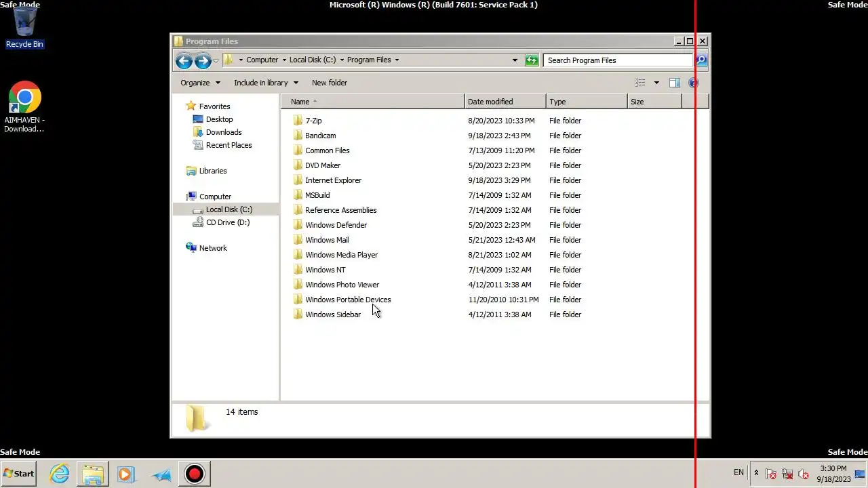Select the Reference Assemblies folder
The width and height of the screenshot is (868, 488).
(340, 210)
